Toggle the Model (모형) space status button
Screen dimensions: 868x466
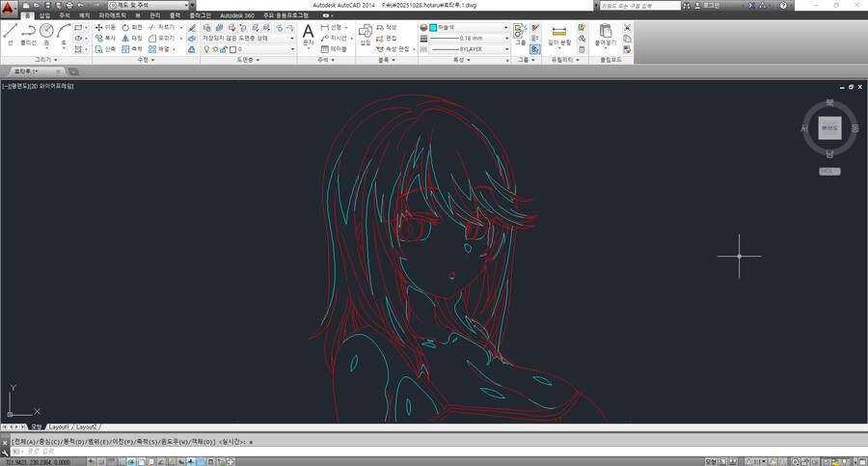tap(711, 461)
